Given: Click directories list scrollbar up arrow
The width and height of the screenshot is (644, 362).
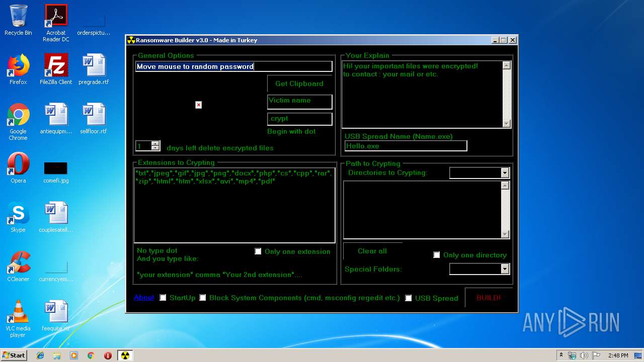Looking at the screenshot, I should pyautogui.click(x=505, y=186).
